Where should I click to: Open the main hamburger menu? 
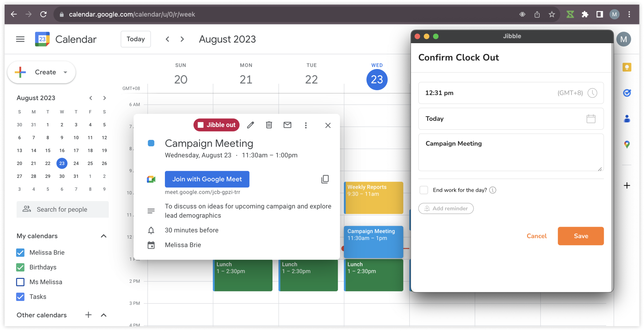coord(20,39)
